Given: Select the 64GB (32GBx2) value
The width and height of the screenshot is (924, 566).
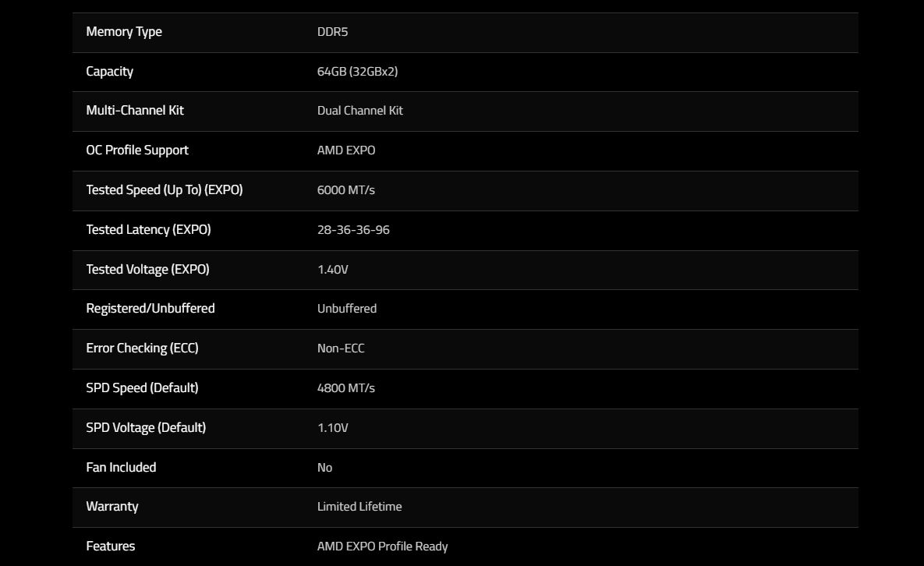Looking at the screenshot, I should pyautogui.click(x=357, y=71).
